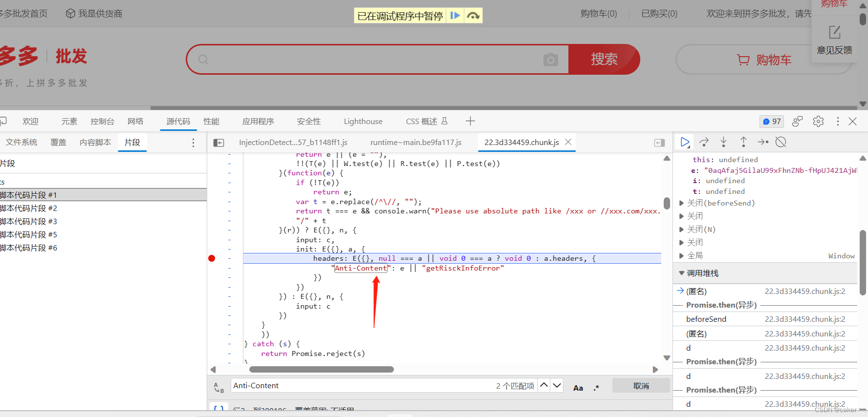Viewport: 868px width, 417px height.
Task: Click the step over icon in paused overlay
Action: point(473,16)
